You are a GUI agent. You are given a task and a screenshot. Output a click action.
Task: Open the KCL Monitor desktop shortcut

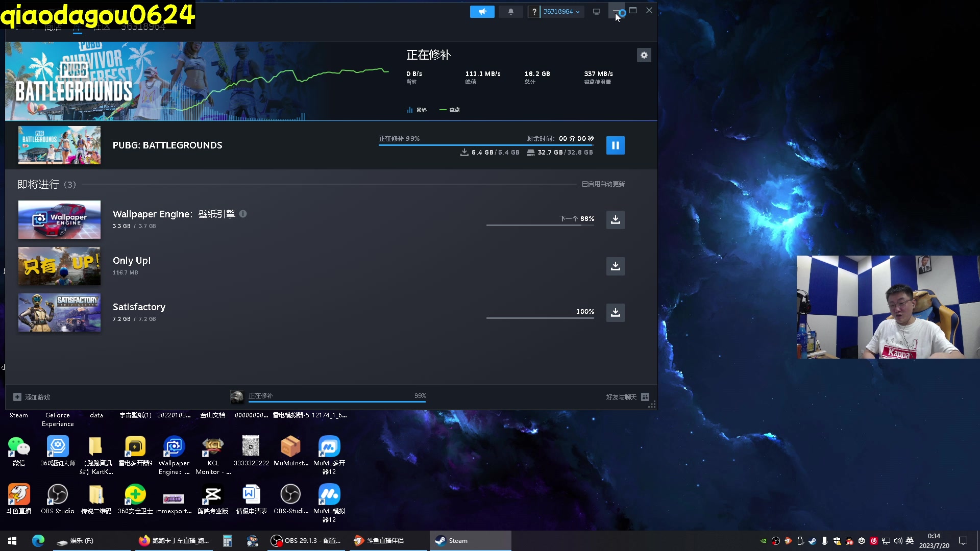(x=213, y=456)
